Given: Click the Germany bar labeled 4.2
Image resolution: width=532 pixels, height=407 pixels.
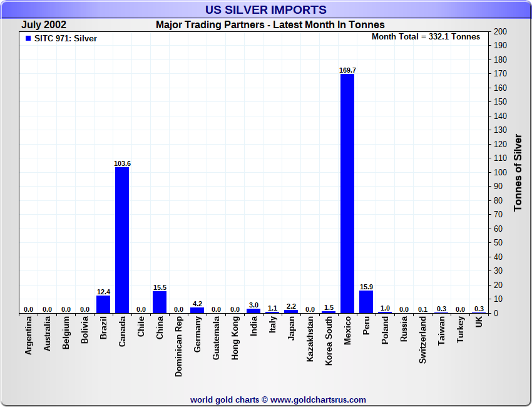Looking at the screenshot, I should coord(197,310).
